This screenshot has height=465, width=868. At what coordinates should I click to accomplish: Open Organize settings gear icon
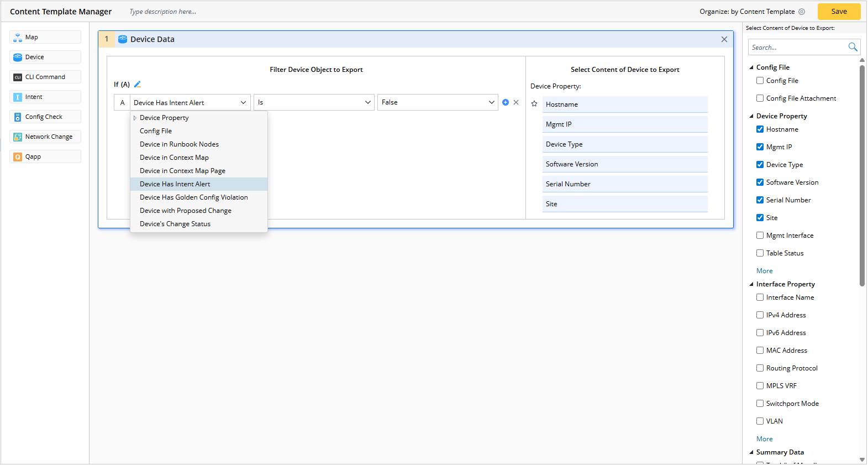click(802, 12)
